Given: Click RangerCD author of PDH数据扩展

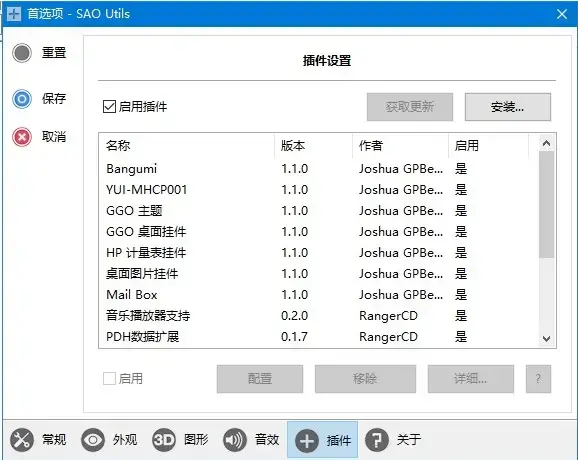Looking at the screenshot, I should click(388, 337).
